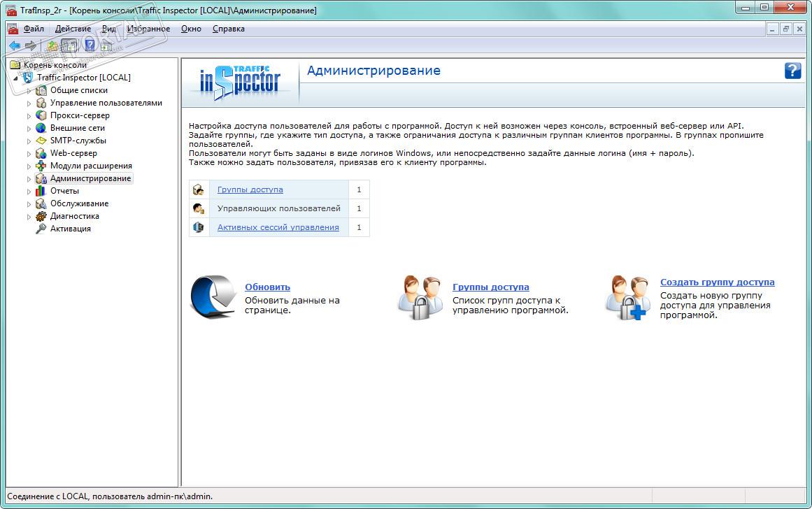Select the Обслуживание node icon
The height and width of the screenshot is (509, 812).
tap(41, 203)
